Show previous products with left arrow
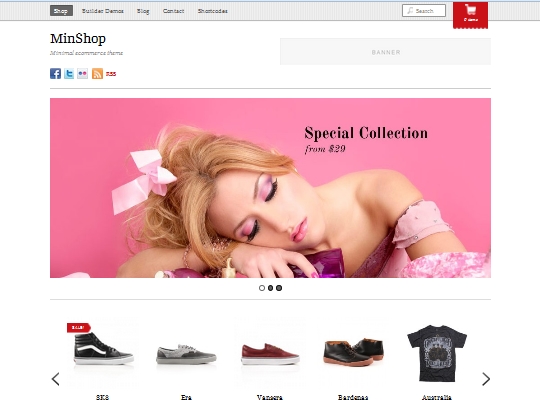The image size is (540, 400). [55, 379]
